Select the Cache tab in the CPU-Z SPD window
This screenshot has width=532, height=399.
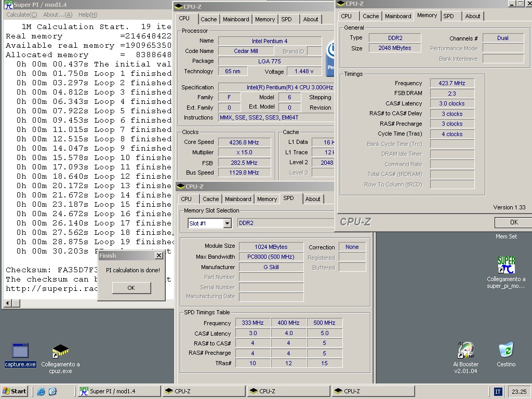[211, 199]
